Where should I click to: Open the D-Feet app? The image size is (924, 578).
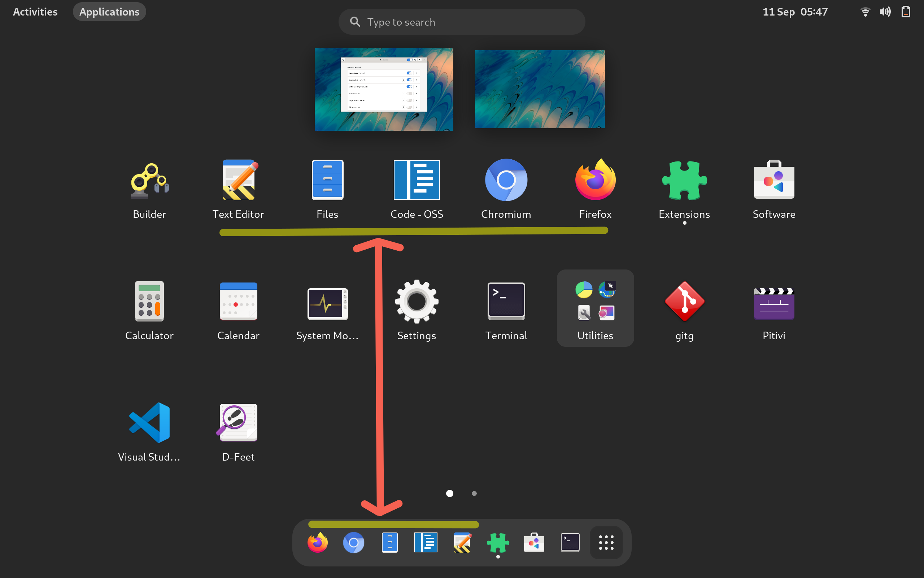(x=238, y=432)
